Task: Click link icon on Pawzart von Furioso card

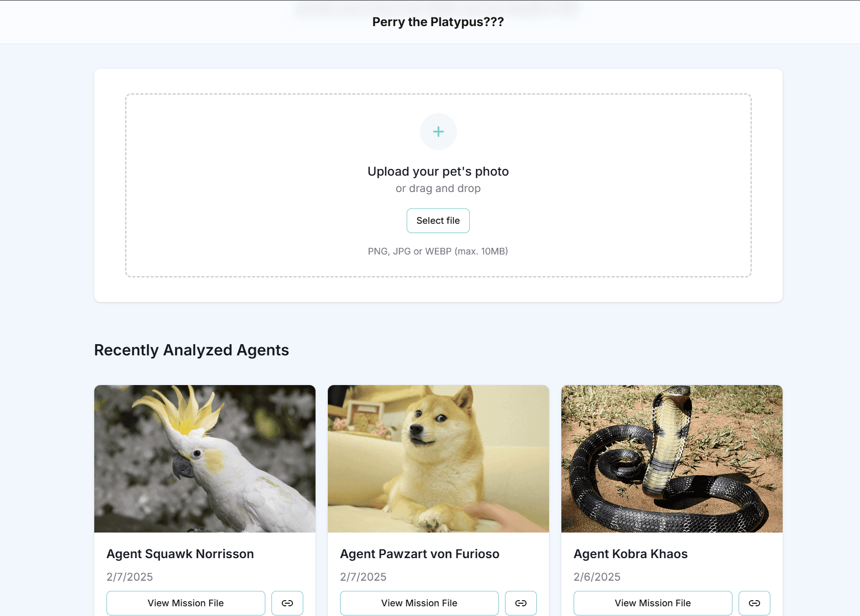Action: [x=520, y=603]
